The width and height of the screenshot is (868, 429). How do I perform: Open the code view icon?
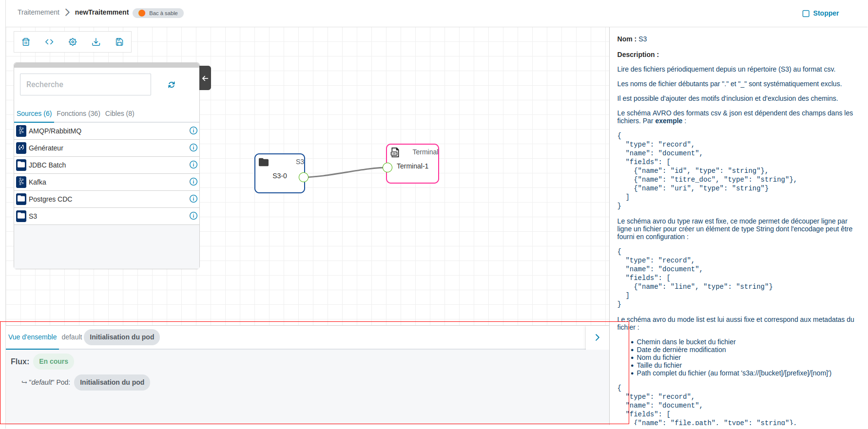point(49,42)
